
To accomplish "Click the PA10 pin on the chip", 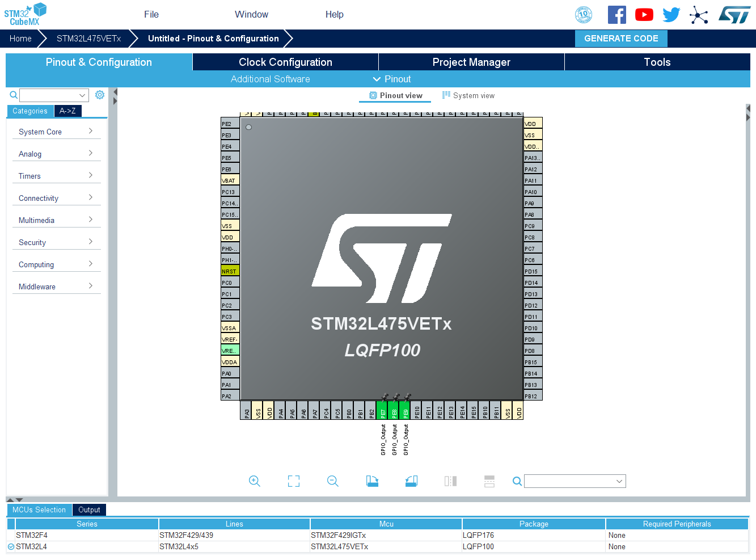I will point(533,192).
